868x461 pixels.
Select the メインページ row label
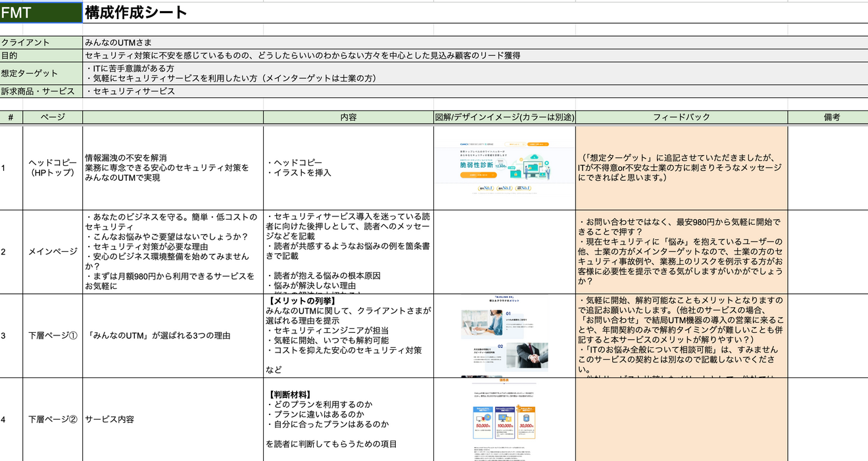pos(51,250)
